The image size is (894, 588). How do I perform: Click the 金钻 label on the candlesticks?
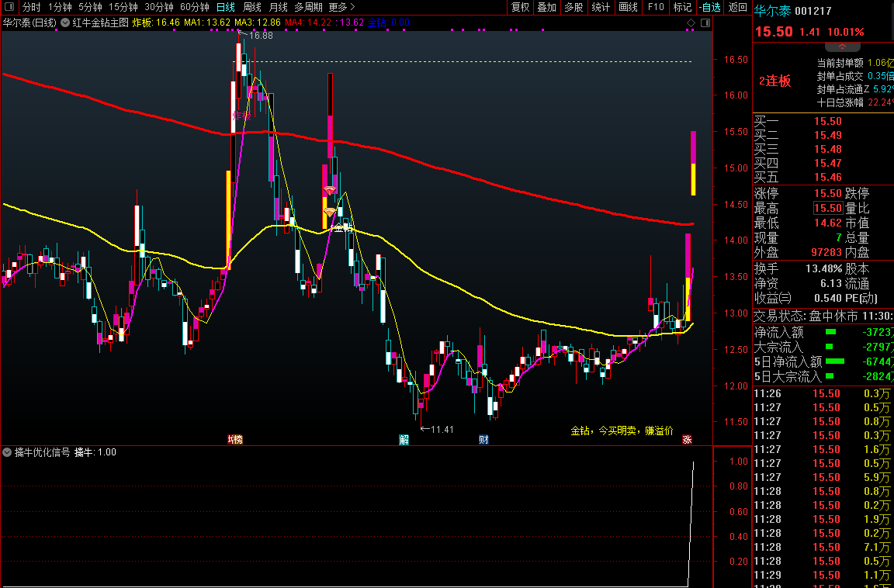343,229
